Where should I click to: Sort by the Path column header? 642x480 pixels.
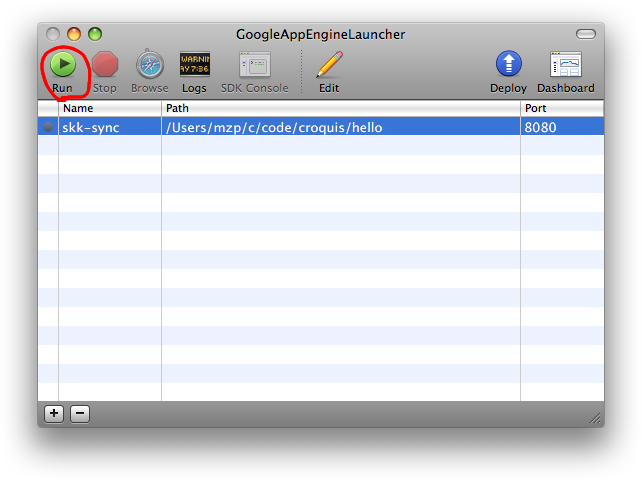click(341, 109)
